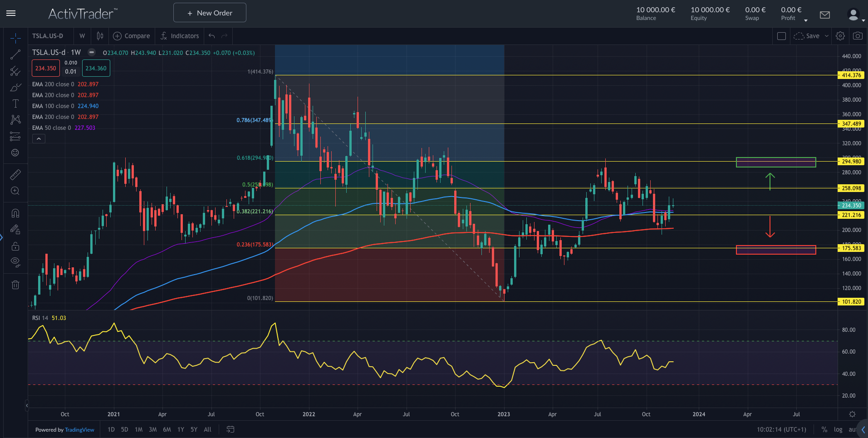Toggle hide all drawings eye icon
This screenshot has width=868, height=438.
[x=15, y=261]
